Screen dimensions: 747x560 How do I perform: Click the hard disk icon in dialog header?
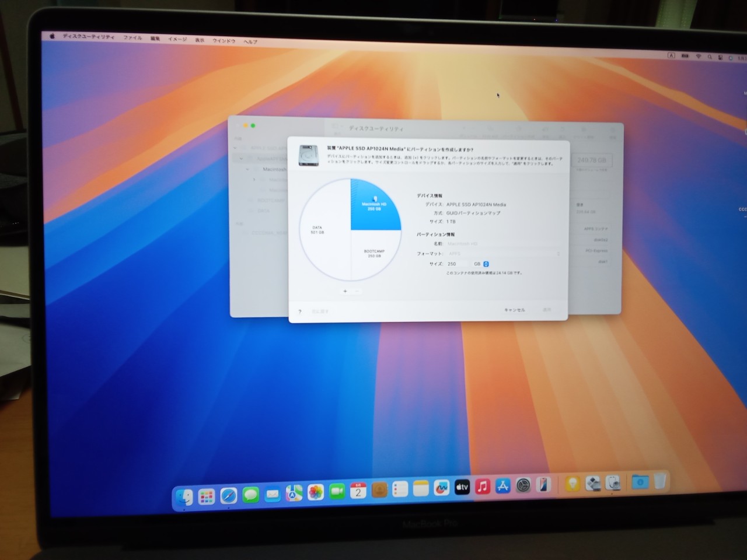(309, 156)
